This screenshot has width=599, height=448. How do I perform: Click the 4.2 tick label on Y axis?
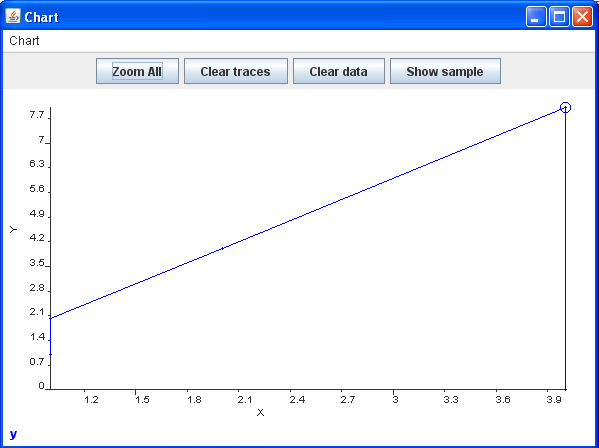coord(37,238)
